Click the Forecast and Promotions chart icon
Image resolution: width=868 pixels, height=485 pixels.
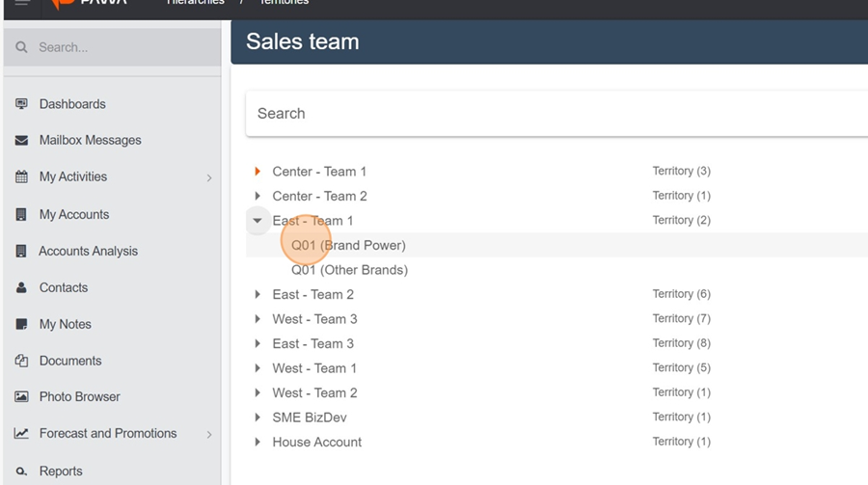point(21,434)
